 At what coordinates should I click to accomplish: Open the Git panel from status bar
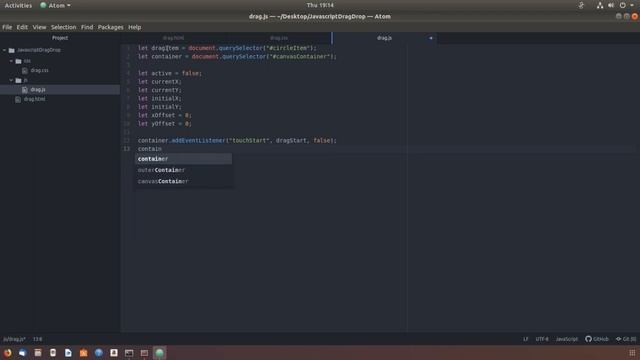tap(626, 339)
